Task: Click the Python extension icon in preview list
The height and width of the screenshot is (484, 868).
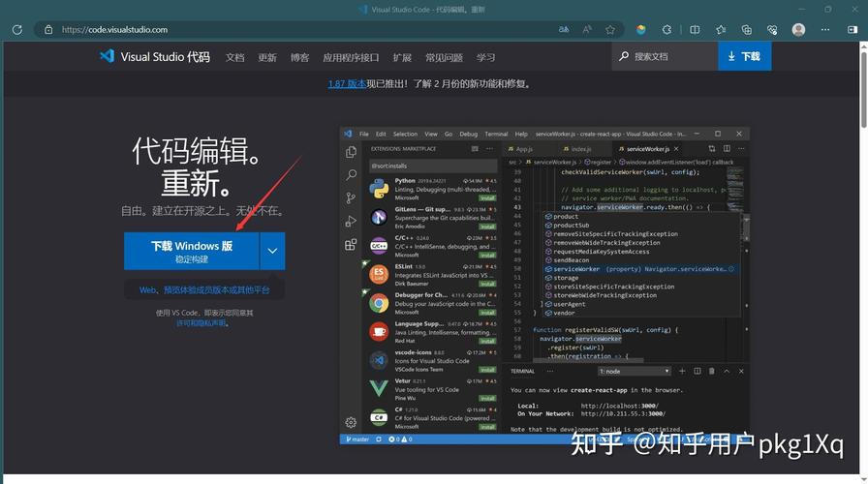Action: click(x=379, y=189)
